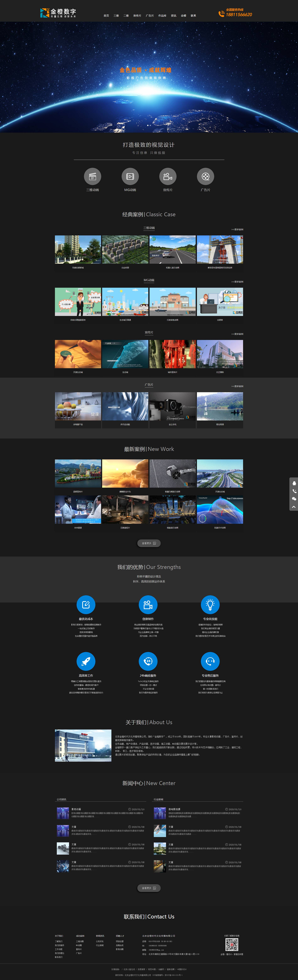Open footer link 三维动画 under 成功案例

(x=80, y=941)
